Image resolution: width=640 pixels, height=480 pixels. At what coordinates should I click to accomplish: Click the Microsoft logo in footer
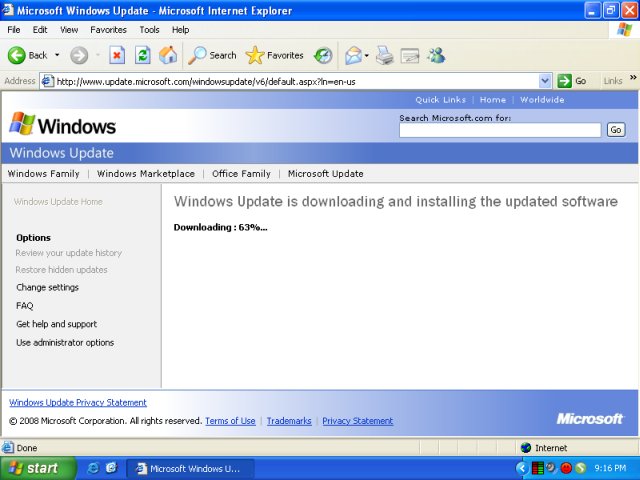[590, 418]
